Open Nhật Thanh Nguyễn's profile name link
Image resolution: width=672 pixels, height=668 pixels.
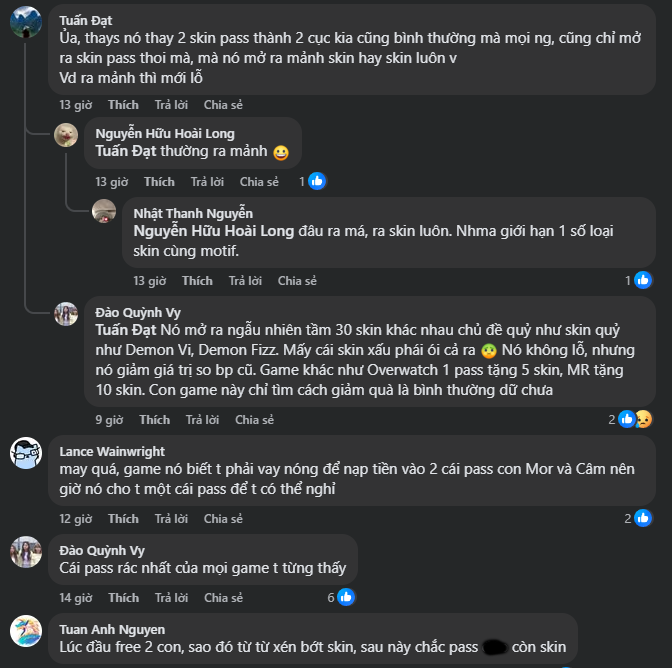tap(193, 213)
